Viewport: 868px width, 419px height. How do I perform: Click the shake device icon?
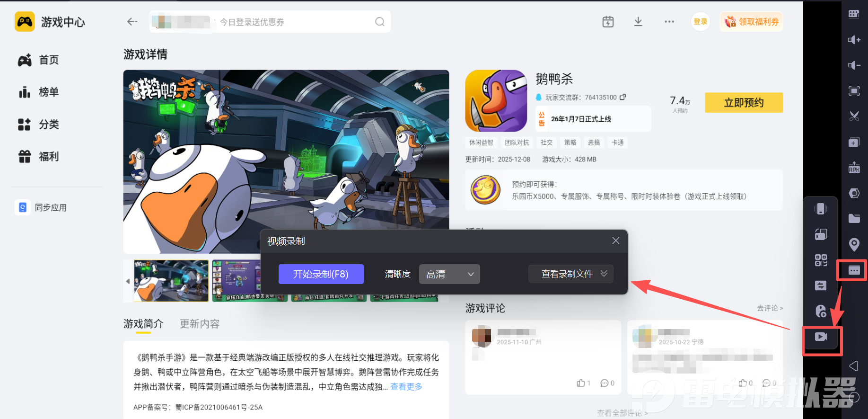pyautogui.click(x=821, y=209)
